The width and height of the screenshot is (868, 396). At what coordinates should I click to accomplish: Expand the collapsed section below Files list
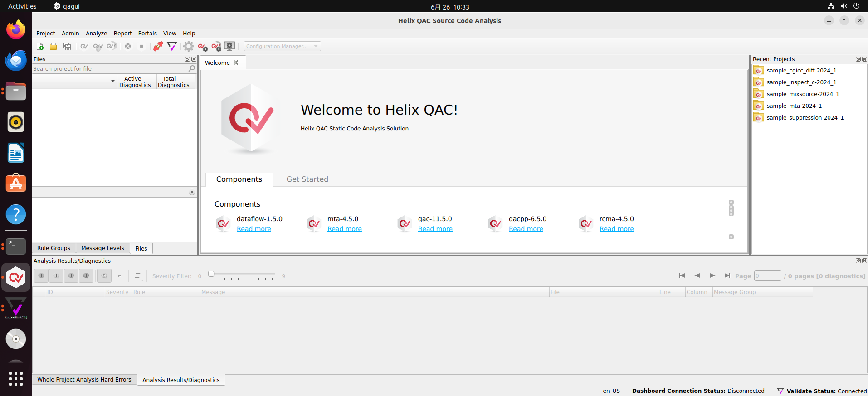coord(192,193)
